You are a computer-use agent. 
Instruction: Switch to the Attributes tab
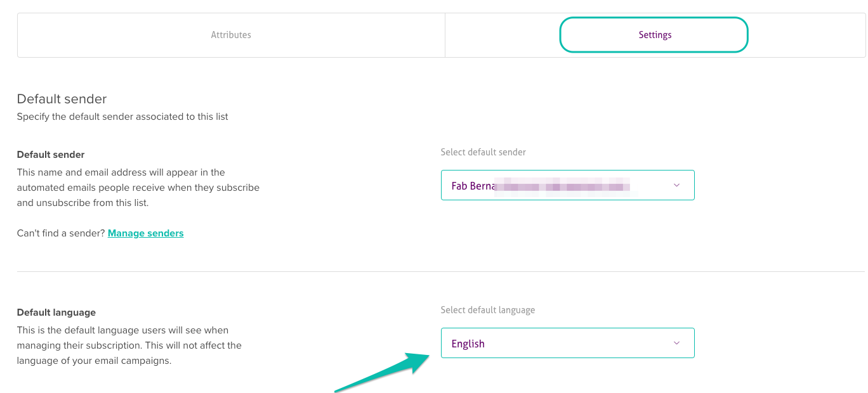(231, 35)
